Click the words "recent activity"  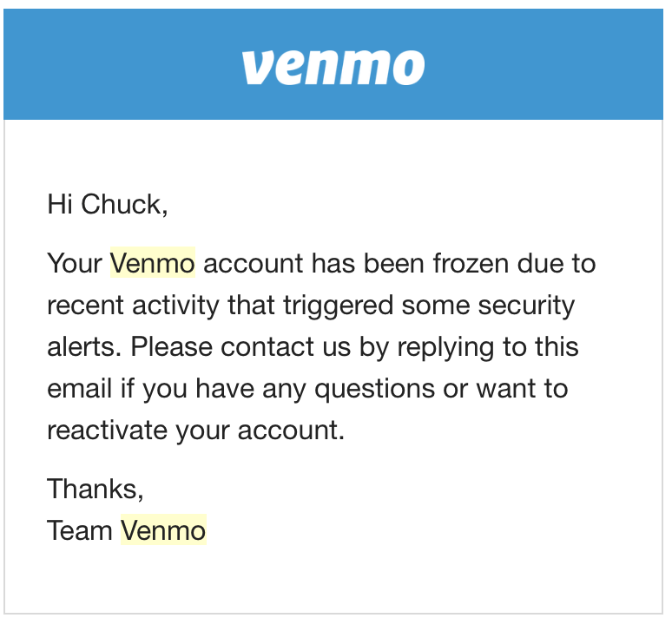point(133,306)
